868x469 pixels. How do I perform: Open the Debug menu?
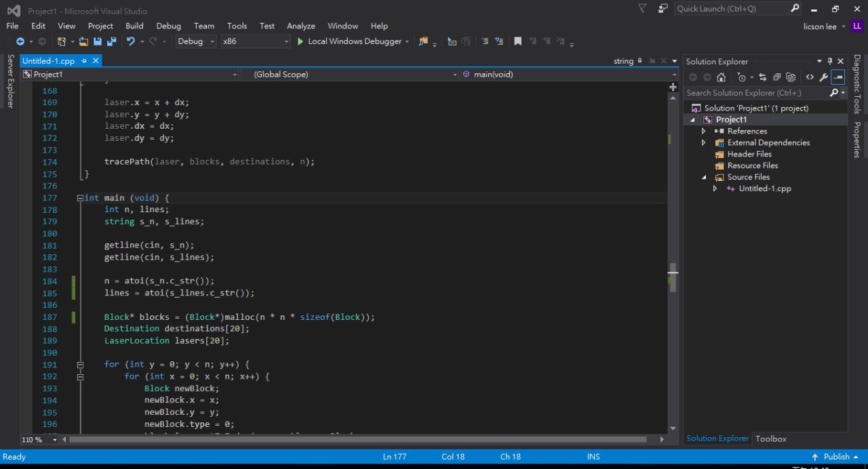(168, 26)
